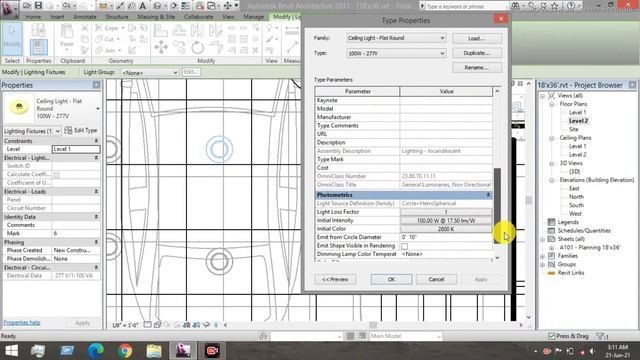
Task: Click the Windows Start button
Action: click(x=11, y=351)
